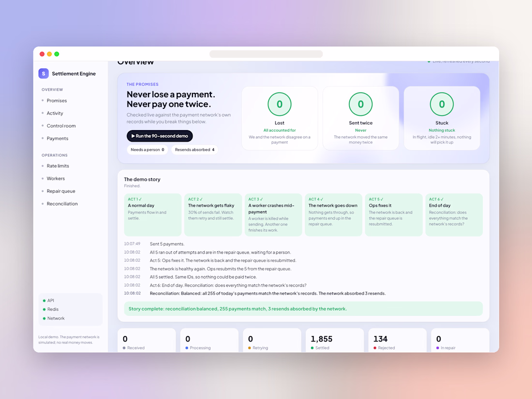
Task: Open the Workers page
Action: [x=56, y=178]
